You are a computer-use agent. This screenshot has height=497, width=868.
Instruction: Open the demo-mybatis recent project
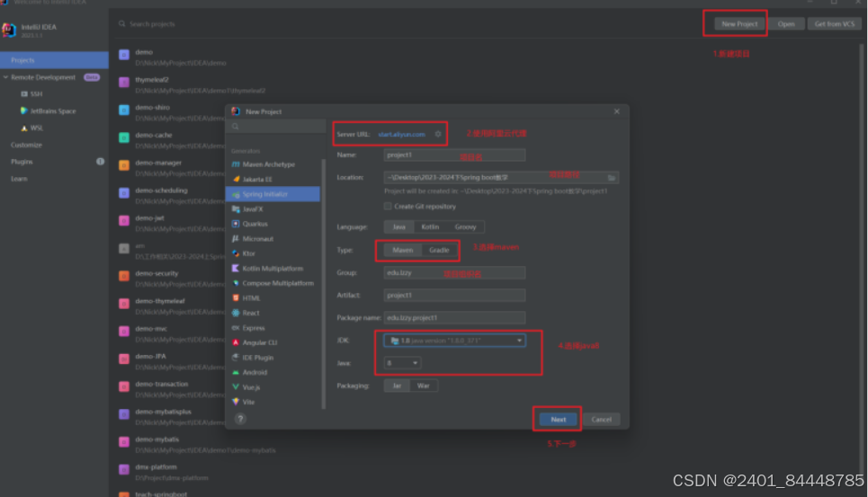[x=197, y=444]
